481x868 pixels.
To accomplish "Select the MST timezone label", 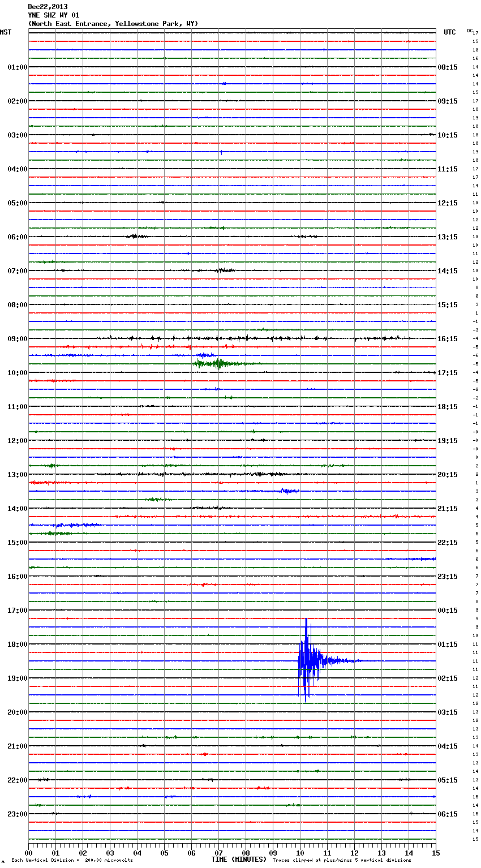I will (6, 32).
